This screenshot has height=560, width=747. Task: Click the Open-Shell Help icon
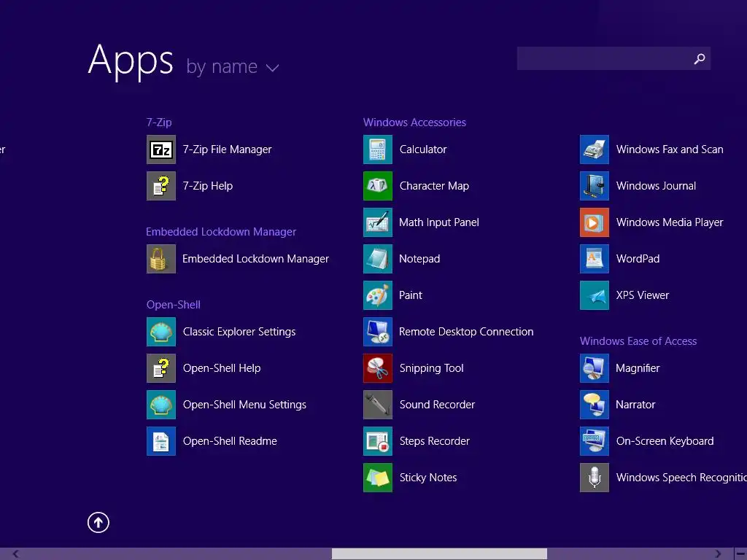pyautogui.click(x=161, y=368)
